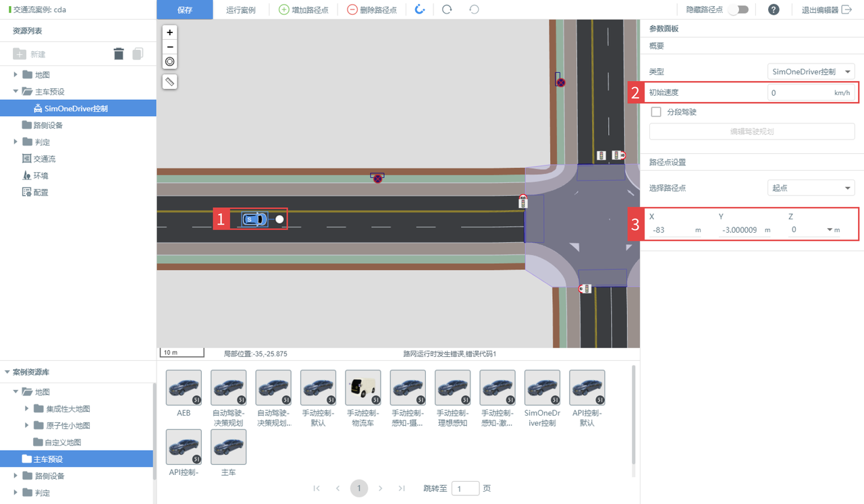Viewport: 864px width, 504px height.
Task: Click the recenter target icon on map
Action: (170, 61)
